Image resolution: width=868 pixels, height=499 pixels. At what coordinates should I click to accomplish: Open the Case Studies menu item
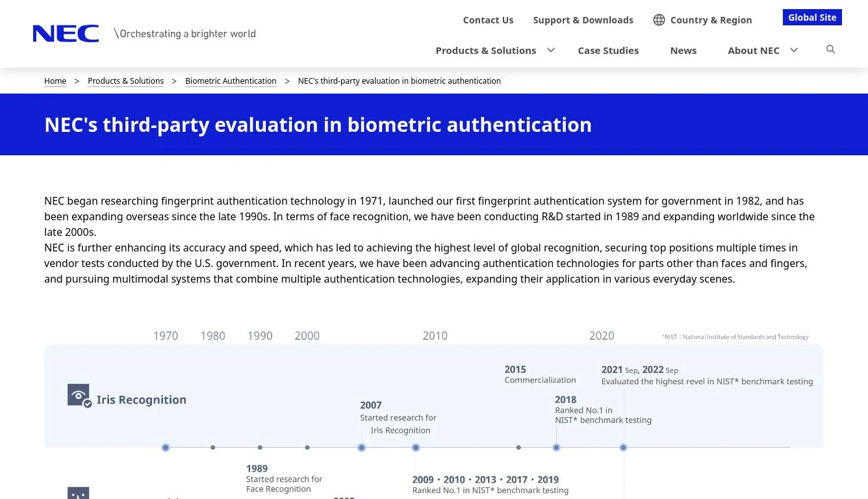pos(608,50)
